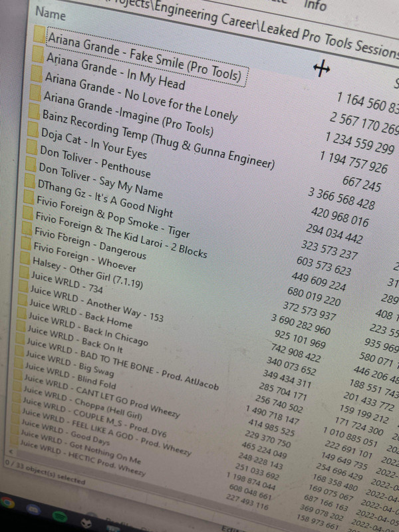Click the size value '294 034 442'
This screenshot has height=532, width=399.
tap(334, 234)
